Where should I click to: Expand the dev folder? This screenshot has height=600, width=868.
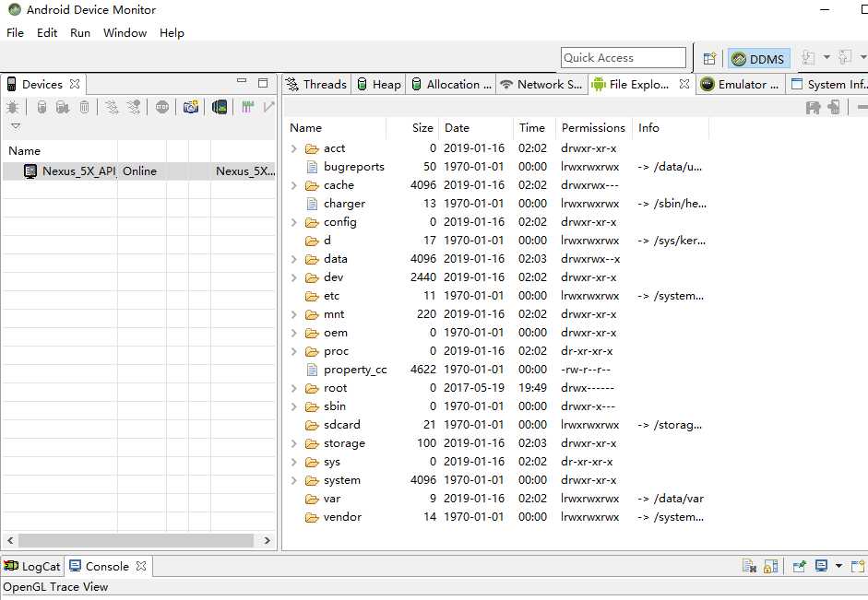[x=294, y=277]
